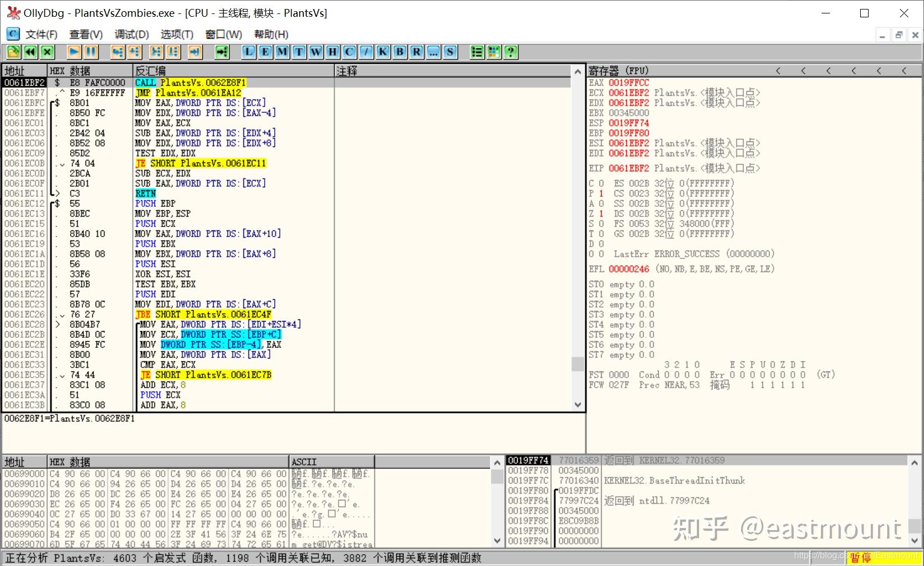Open the Memory map with the M icon

click(x=281, y=51)
